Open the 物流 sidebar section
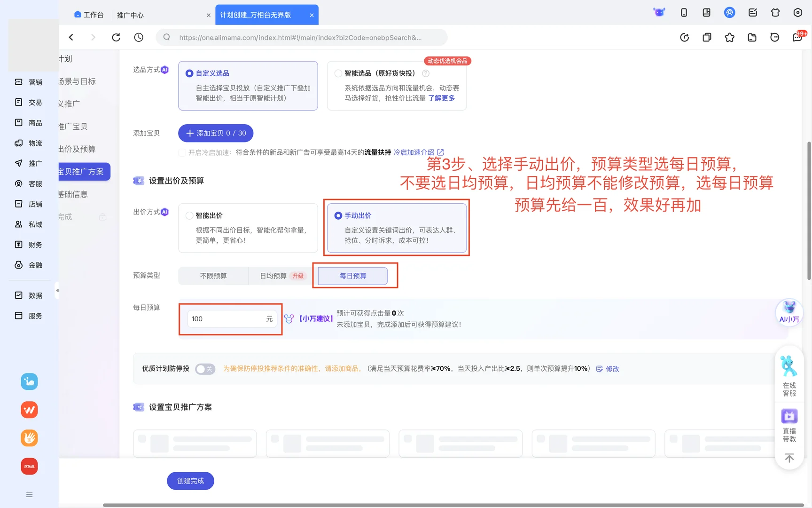 click(x=29, y=143)
